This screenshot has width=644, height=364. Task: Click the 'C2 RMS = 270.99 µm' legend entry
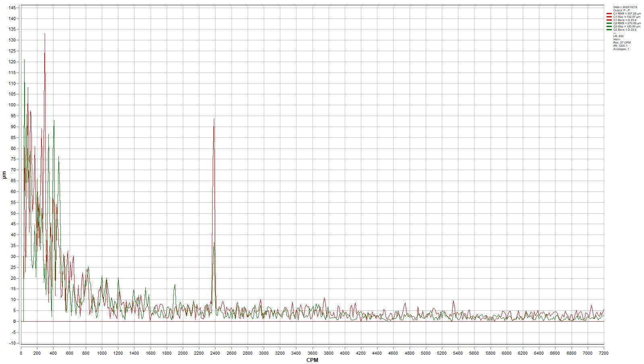coord(627,23)
